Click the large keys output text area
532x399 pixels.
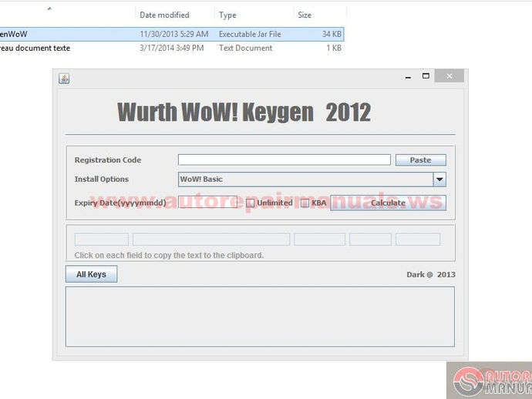tap(260, 317)
